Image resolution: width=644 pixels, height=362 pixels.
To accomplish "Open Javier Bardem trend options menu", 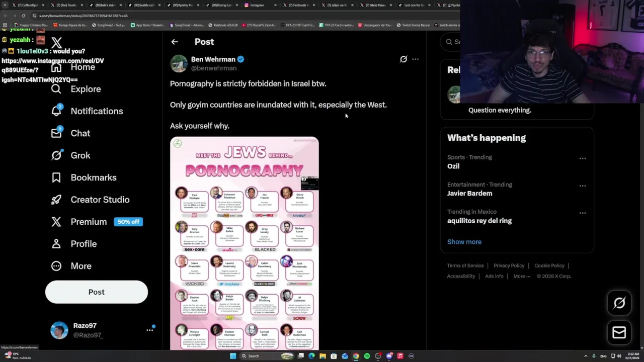I will pos(583,186).
